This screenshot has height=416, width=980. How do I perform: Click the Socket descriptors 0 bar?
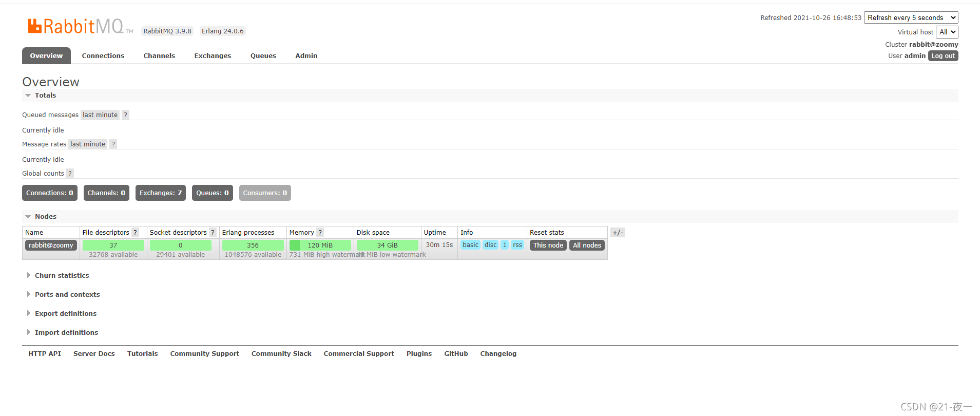point(181,245)
